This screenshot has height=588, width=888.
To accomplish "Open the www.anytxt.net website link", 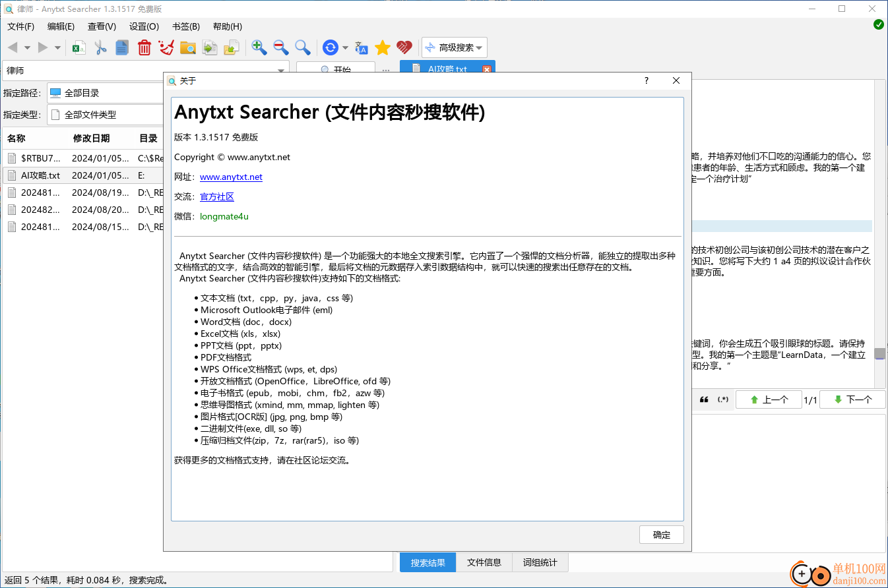I will point(231,177).
